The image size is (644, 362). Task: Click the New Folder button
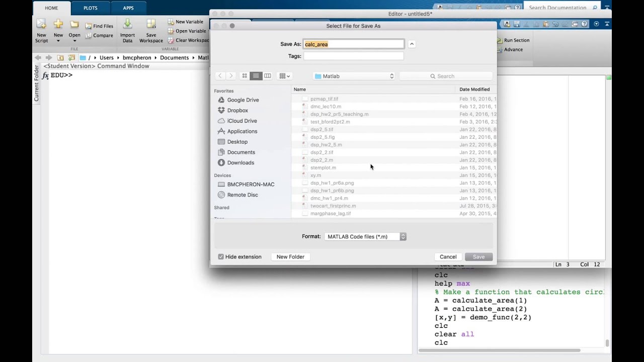pos(290,257)
